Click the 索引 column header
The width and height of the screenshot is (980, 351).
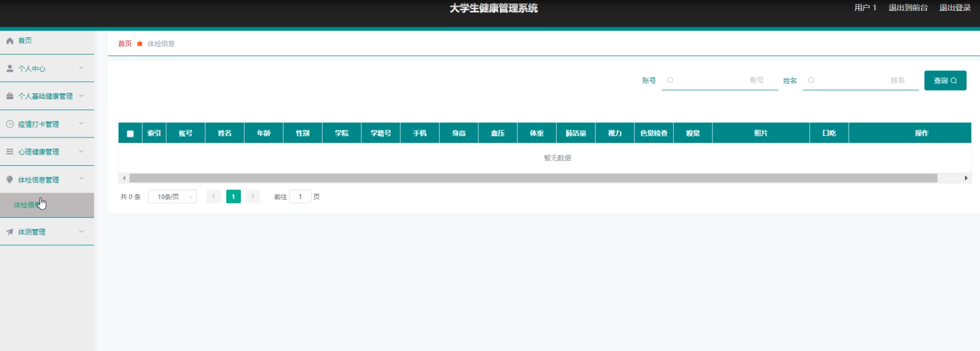(x=154, y=133)
